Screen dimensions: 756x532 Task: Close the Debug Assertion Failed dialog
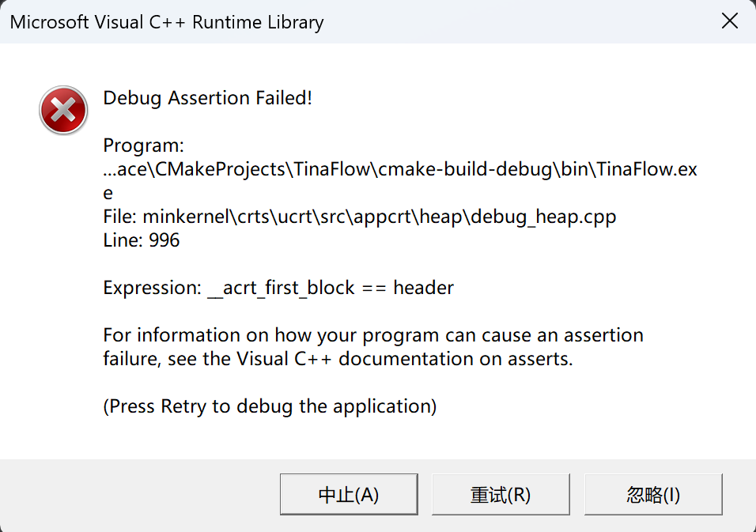729,21
